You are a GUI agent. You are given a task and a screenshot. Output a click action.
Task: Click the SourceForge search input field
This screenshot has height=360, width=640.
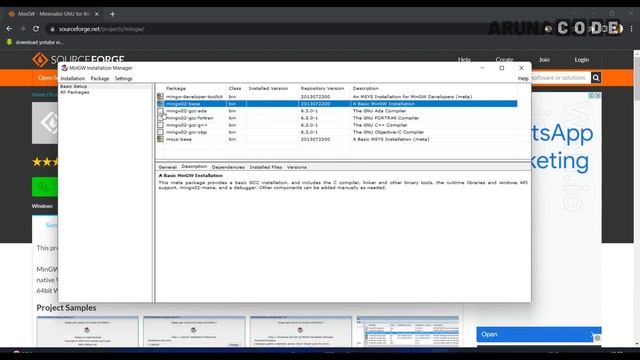(561, 78)
